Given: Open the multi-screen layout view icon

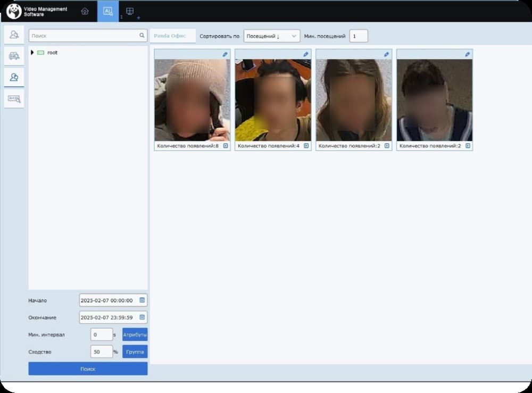Looking at the screenshot, I should pos(130,12).
